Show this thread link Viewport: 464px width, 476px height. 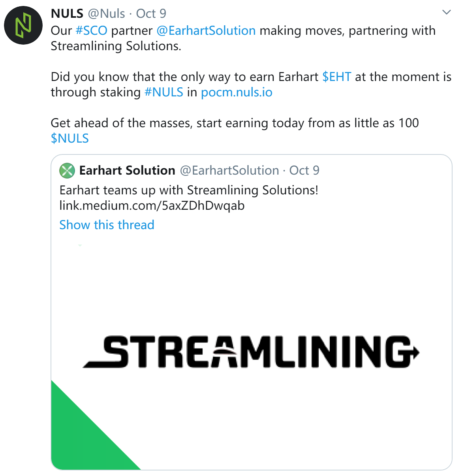[x=107, y=225]
